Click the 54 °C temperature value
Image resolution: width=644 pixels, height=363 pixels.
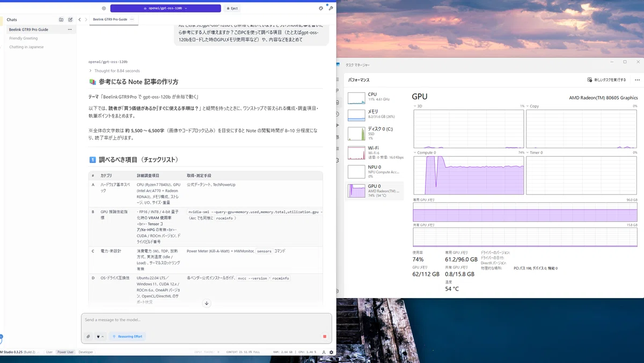(452, 289)
